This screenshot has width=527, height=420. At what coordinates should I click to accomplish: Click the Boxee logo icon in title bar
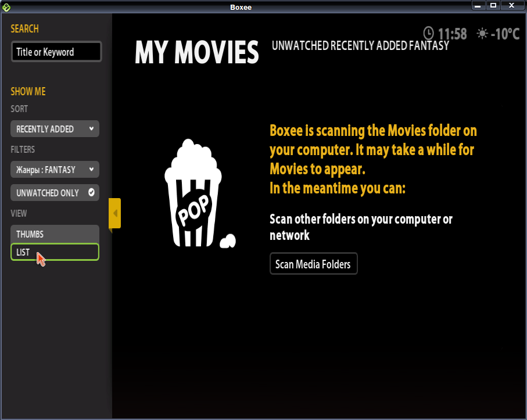point(6,7)
